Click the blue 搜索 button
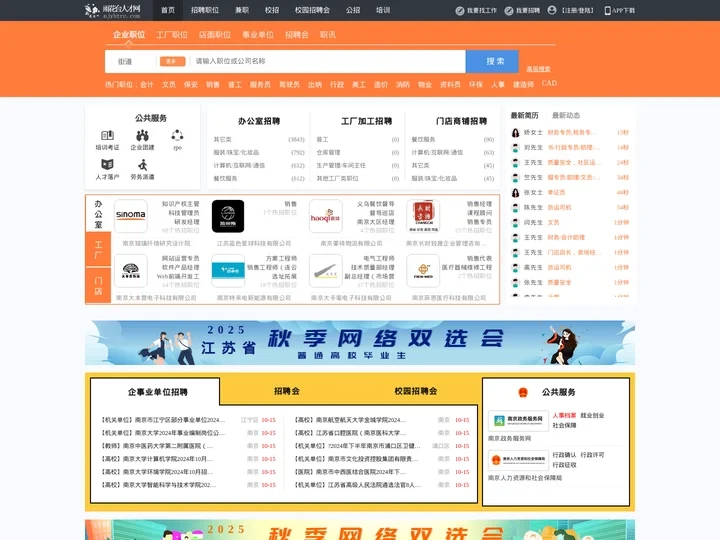 (492, 62)
